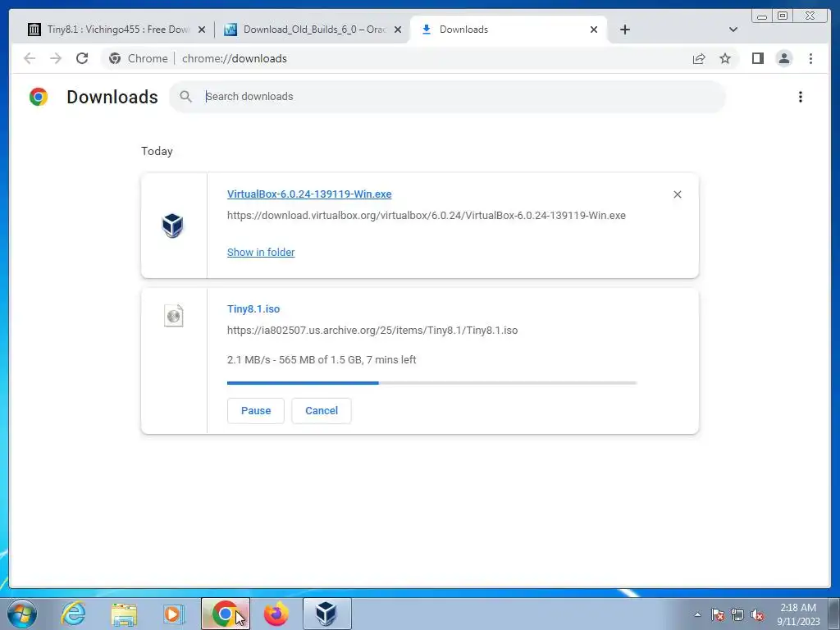
Task: Open the Downloads page more actions menu
Action: pyautogui.click(x=801, y=97)
